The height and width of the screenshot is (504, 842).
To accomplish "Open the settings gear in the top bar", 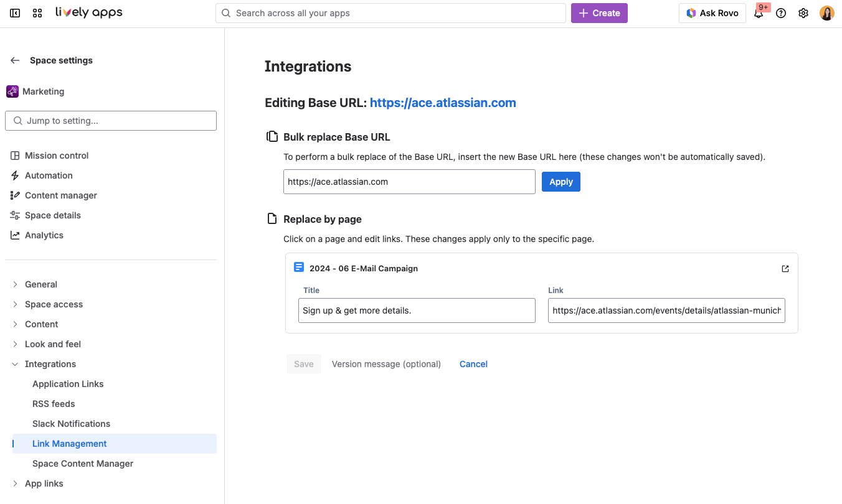I will click(x=803, y=13).
